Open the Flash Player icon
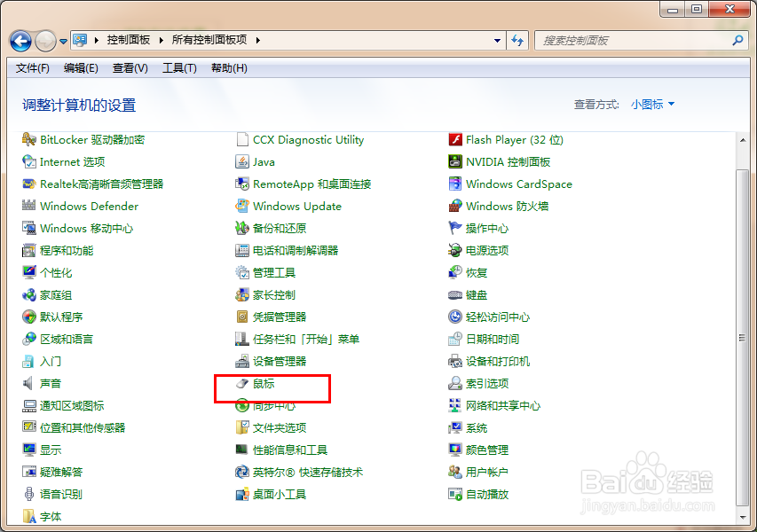 tap(455, 140)
